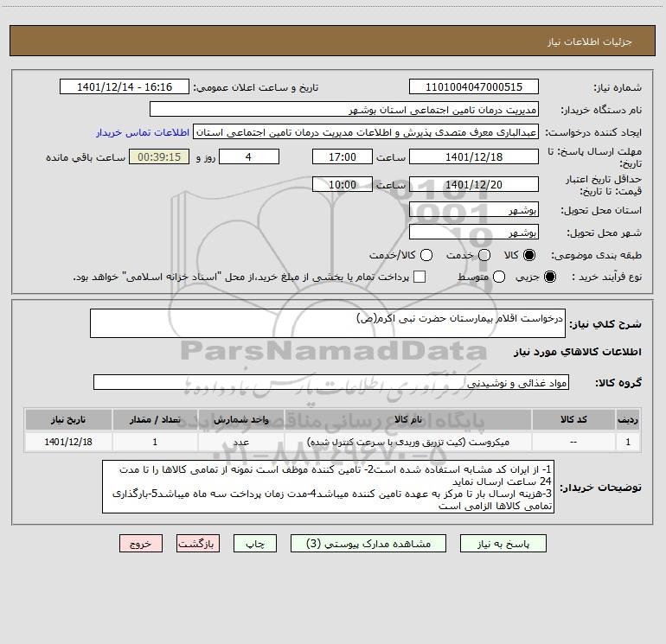This screenshot has height=644, width=666.
Task: Click the general need description textbox
Action: 328,323
